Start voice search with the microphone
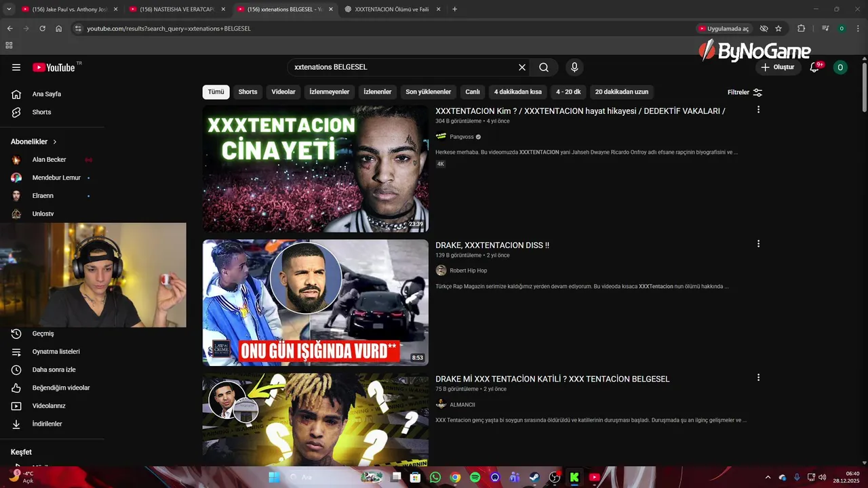Screen dimensions: 868x488 coord(574,67)
